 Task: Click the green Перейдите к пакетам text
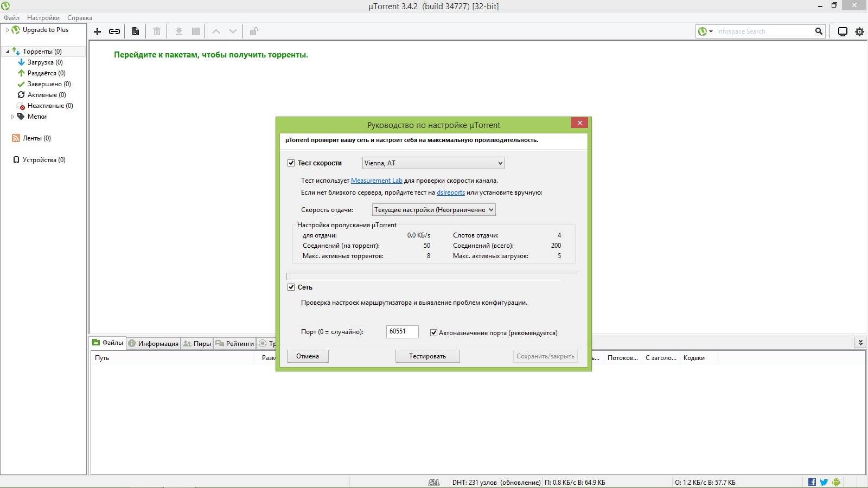click(x=211, y=55)
